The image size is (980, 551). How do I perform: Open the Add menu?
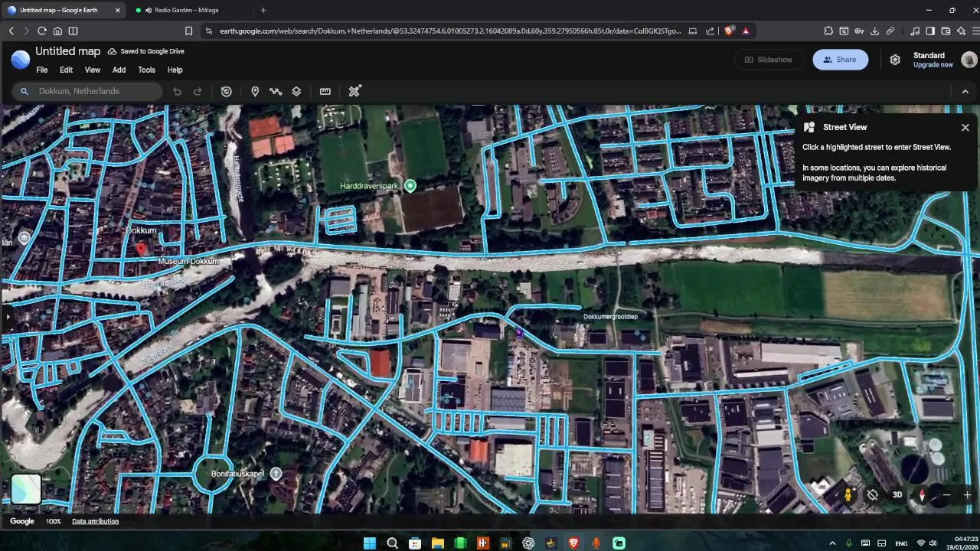pyautogui.click(x=119, y=70)
